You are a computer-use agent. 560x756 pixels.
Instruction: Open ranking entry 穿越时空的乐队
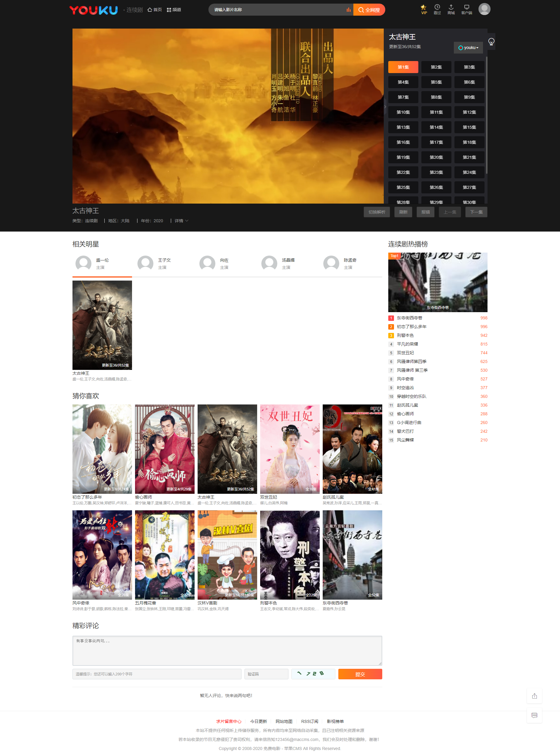click(411, 396)
